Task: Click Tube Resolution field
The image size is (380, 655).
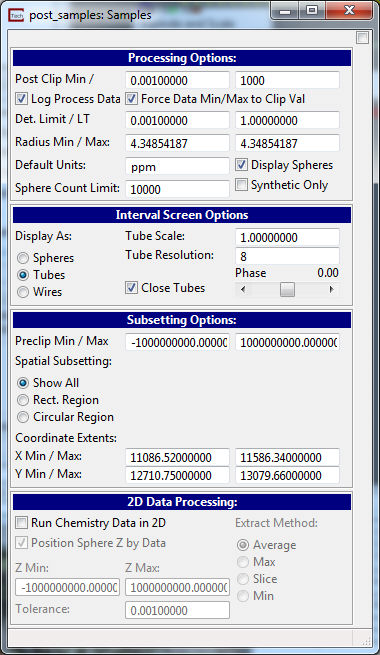Action: 287,256
